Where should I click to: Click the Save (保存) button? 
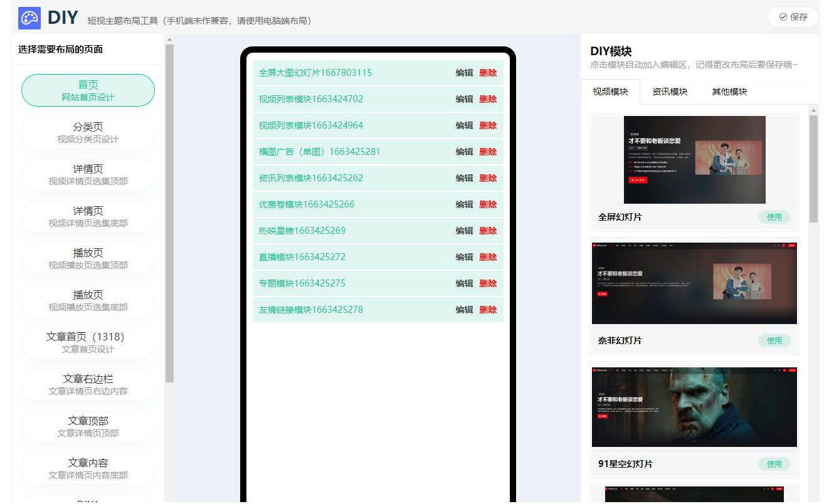point(793,17)
